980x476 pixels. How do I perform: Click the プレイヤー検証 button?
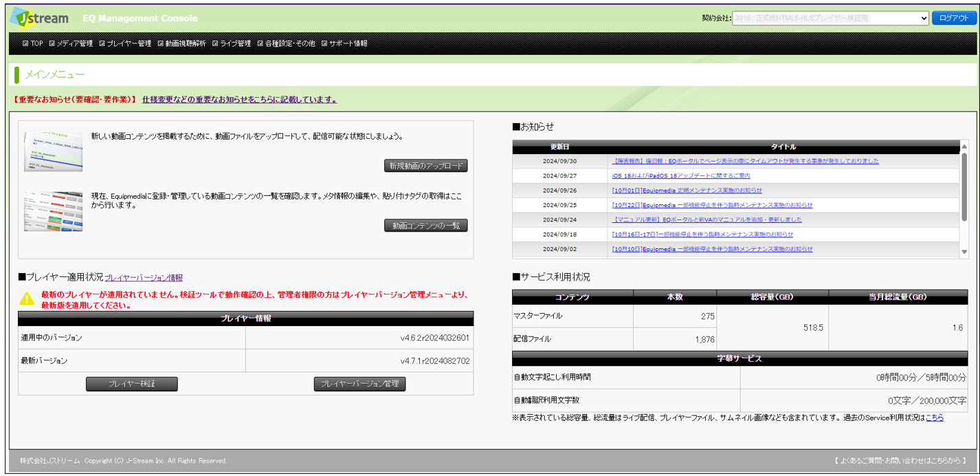click(132, 384)
